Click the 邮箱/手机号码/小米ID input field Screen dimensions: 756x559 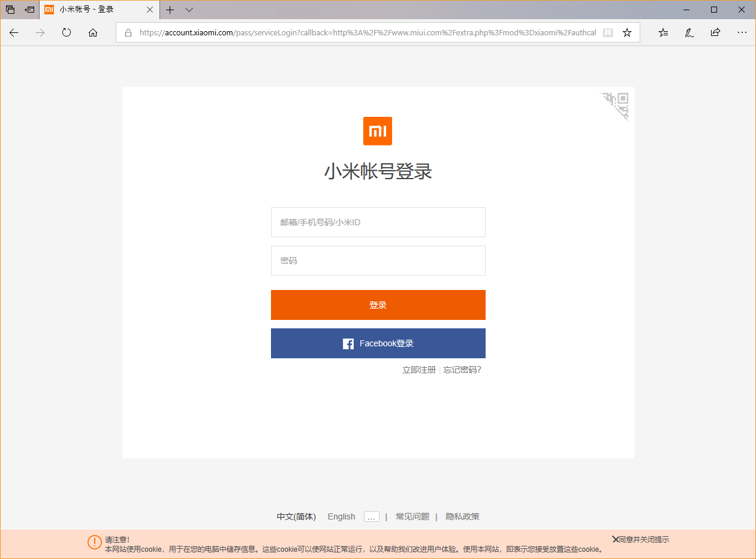pos(378,222)
